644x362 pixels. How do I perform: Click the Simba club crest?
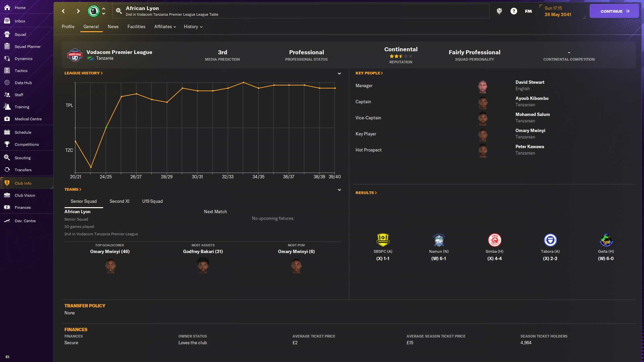(494, 240)
